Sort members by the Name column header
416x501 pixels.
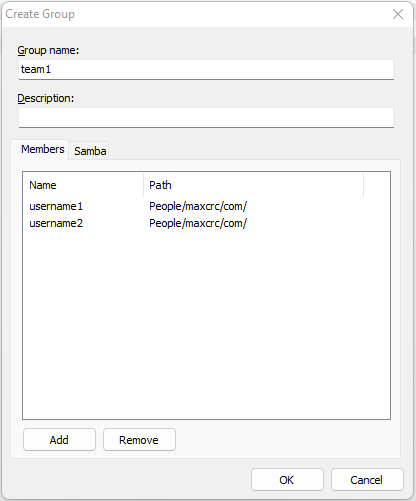coord(83,185)
